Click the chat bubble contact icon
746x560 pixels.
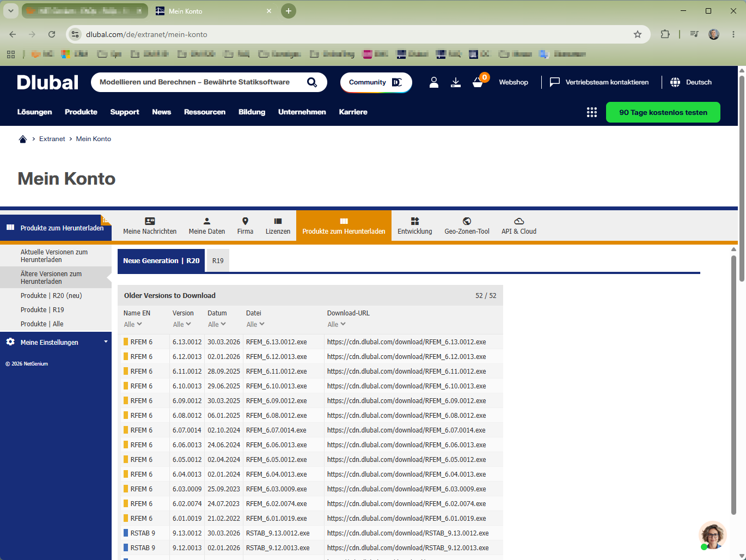point(555,82)
